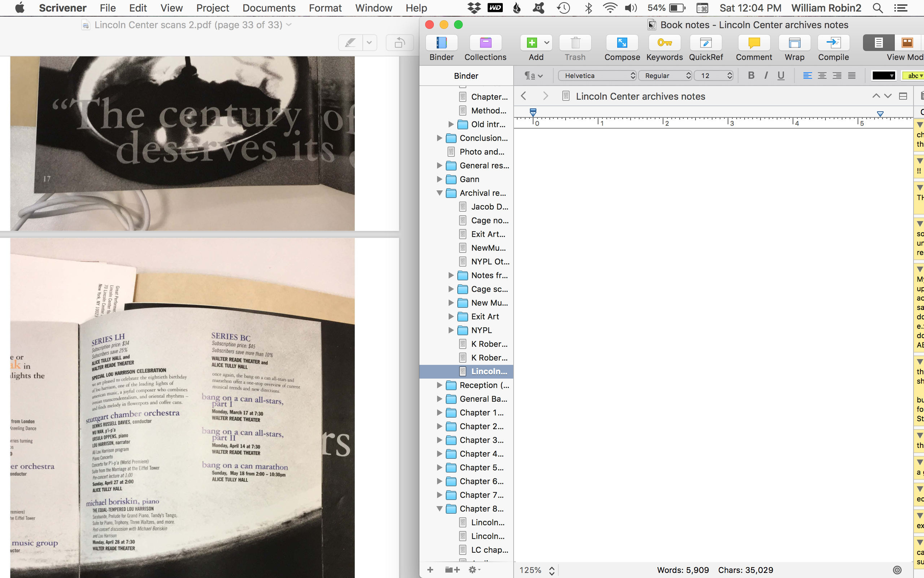Open the document target icon in footer
This screenshot has width=924, height=578.
click(897, 570)
